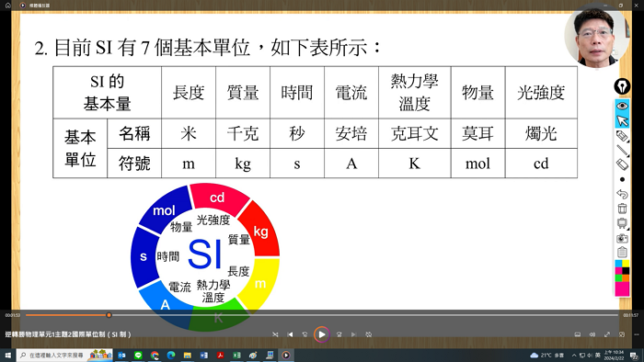Pick the highlighter marker tool
This screenshot has width=644, height=362.
point(622,136)
